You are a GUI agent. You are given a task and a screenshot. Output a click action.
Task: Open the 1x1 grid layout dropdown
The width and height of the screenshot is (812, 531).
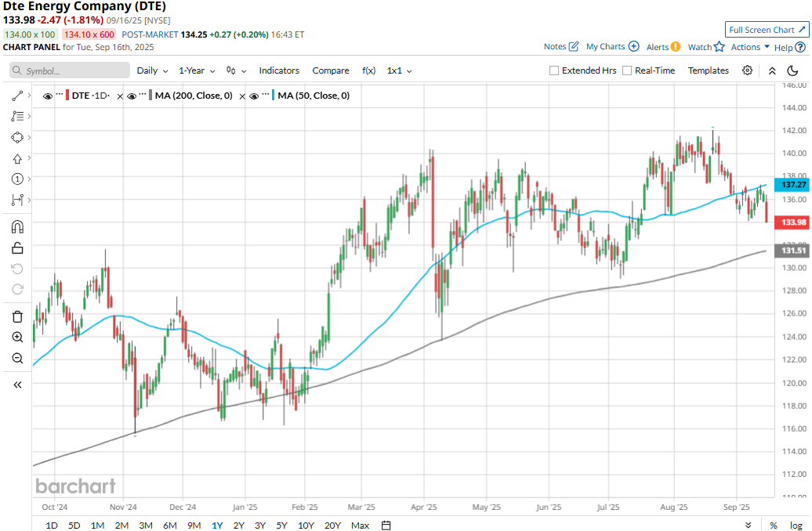coord(399,70)
